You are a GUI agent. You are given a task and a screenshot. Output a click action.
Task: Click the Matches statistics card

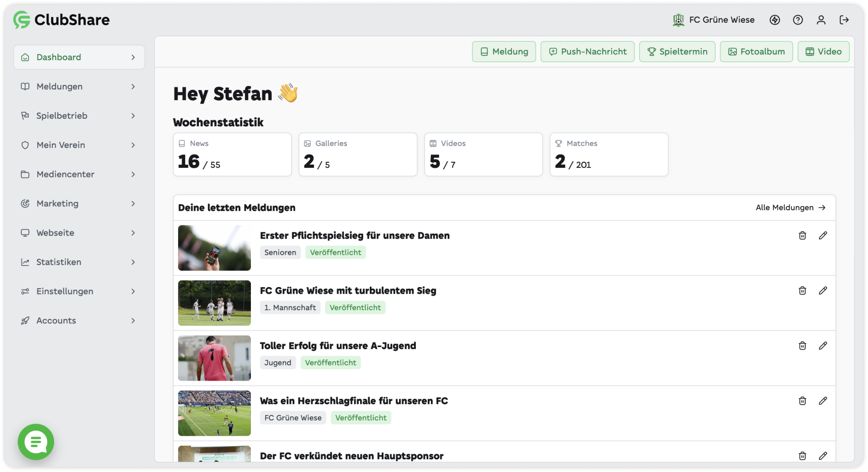[609, 155]
